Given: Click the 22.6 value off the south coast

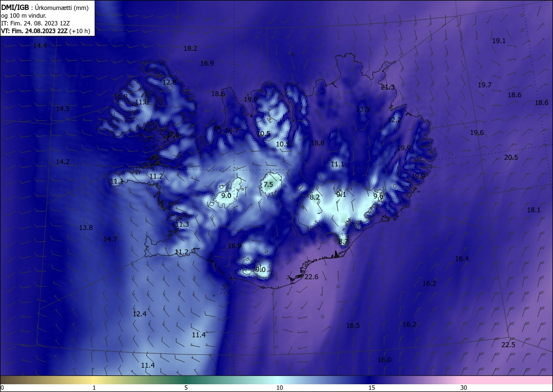Looking at the screenshot, I should pos(311,277).
